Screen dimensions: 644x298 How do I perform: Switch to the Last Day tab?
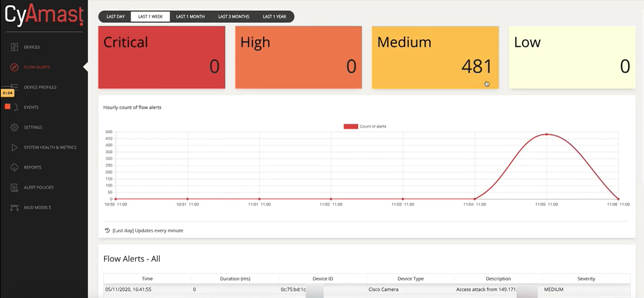pos(116,17)
